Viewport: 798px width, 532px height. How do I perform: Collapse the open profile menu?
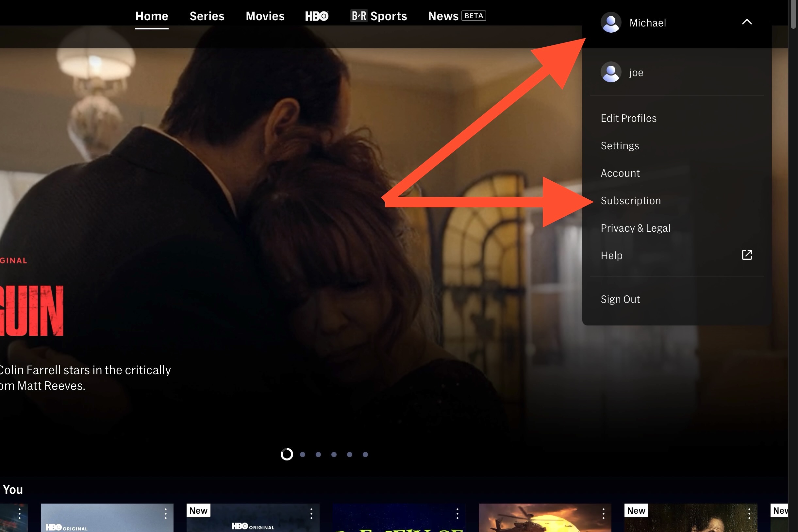pos(747,22)
